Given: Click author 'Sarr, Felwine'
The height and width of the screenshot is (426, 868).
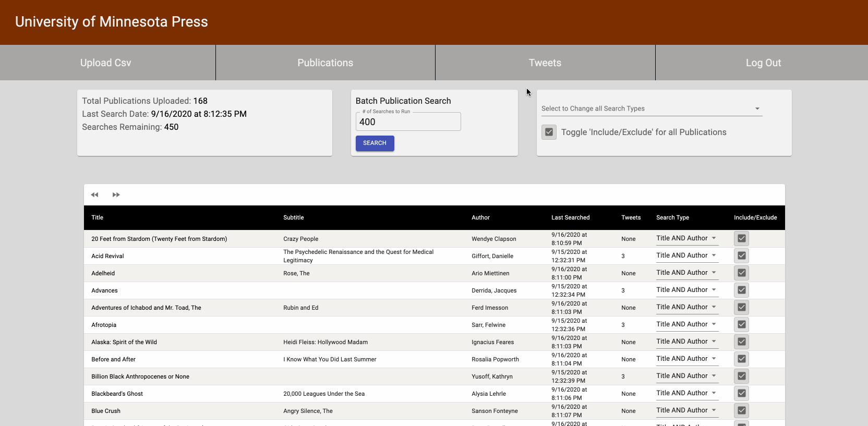Looking at the screenshot, I should (488, 325).
